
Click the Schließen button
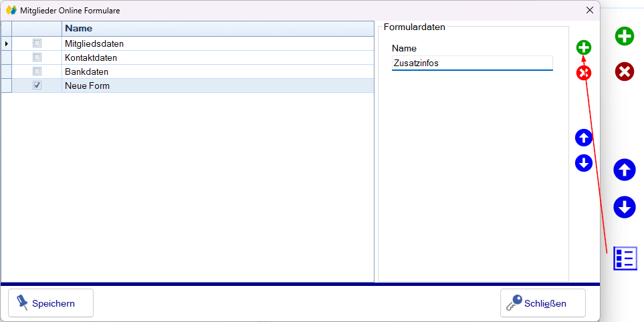tap(543, 303)
